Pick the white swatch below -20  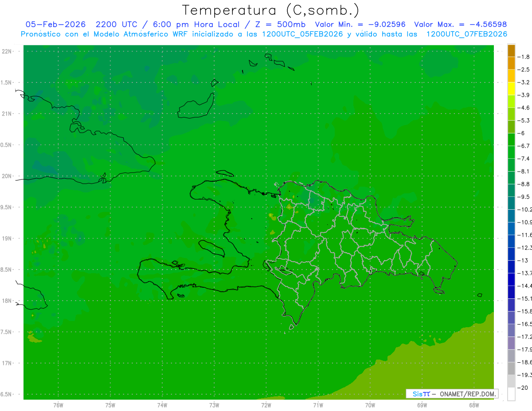click(512, 394)
